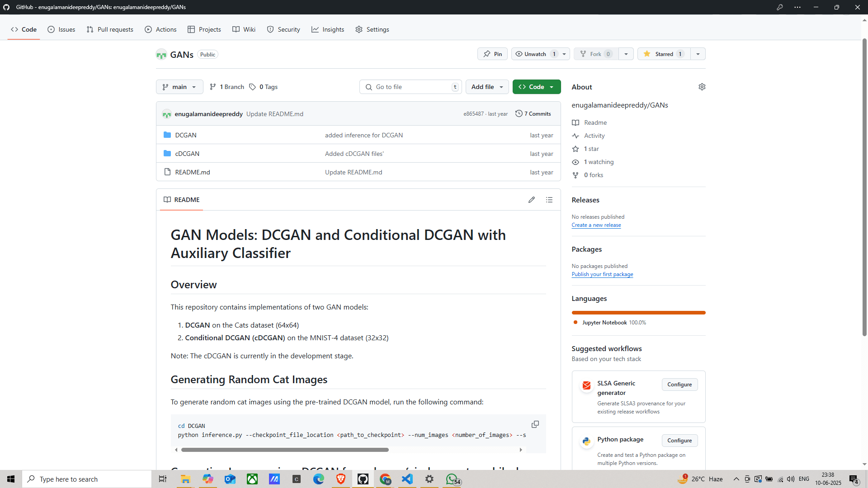Toggle the Starred button
Screen dimensions: 868x488
664,54
